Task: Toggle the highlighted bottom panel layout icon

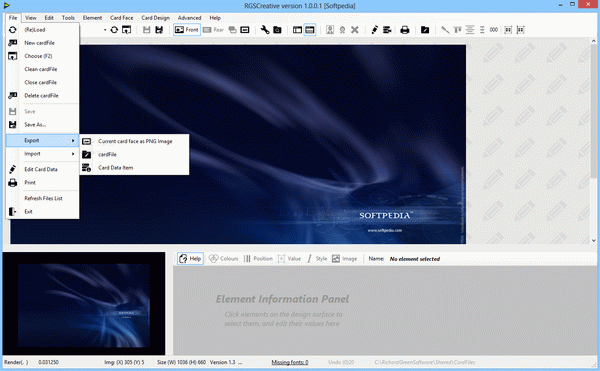Action: click(x=310, y=29)
